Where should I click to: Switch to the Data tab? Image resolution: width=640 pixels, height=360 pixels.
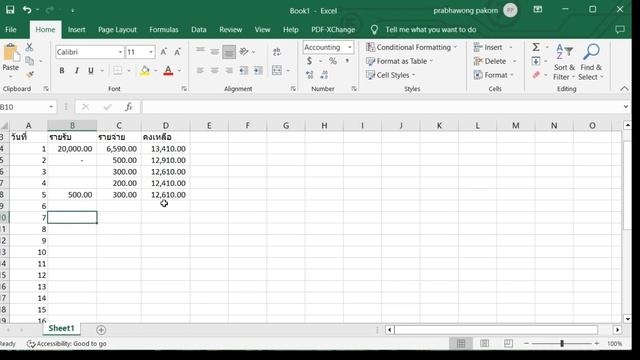pos(199,29)
